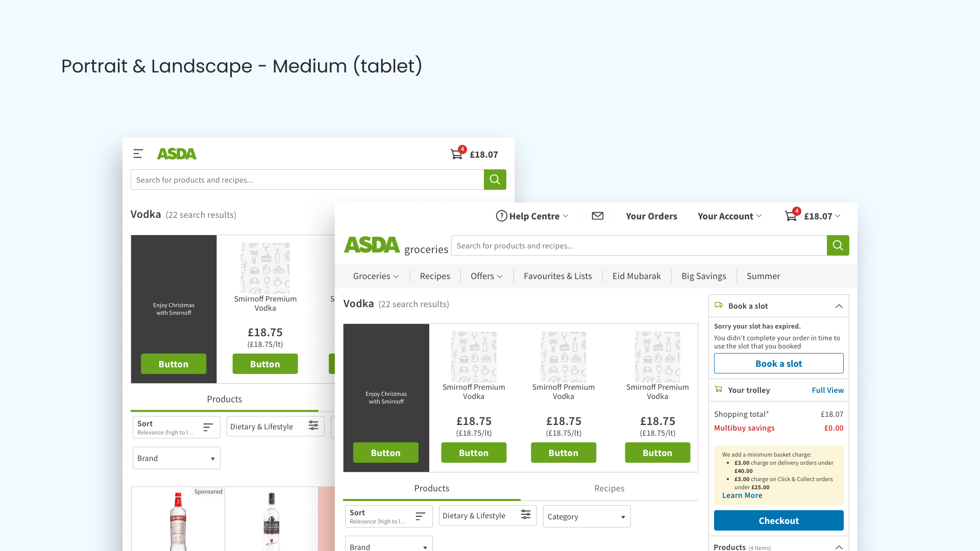
Task: Click "Multibuy savings" text
Action: 744,428
